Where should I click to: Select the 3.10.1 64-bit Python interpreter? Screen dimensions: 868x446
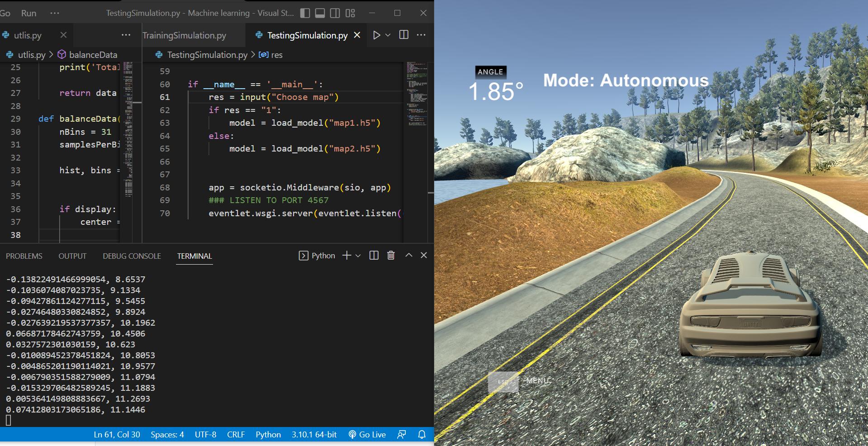point(314,434)
